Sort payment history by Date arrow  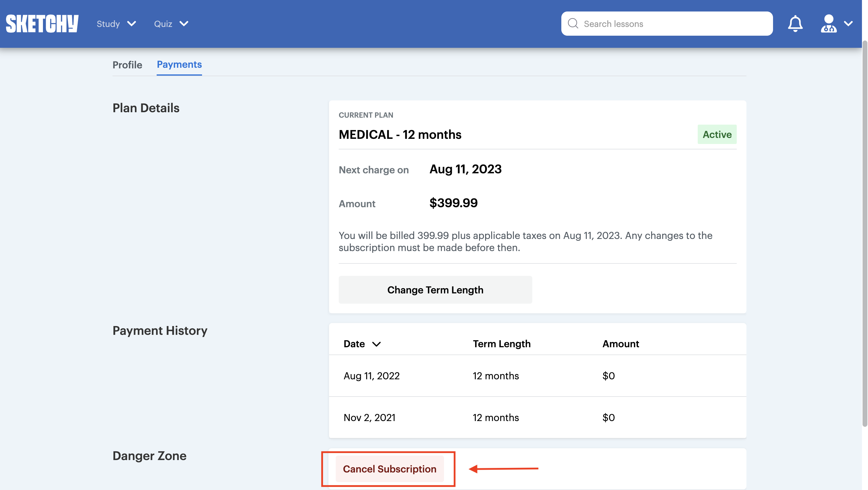pyautogui.click(x=376, y=344)
